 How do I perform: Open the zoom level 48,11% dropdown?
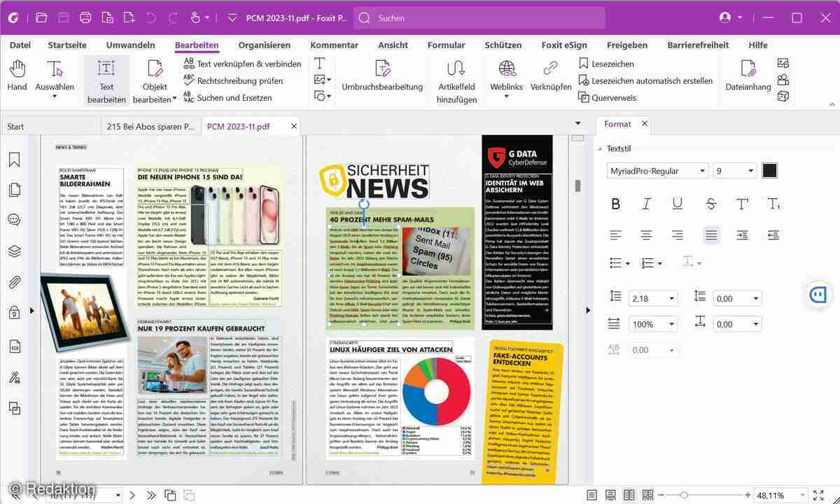[x=799, y=495]
